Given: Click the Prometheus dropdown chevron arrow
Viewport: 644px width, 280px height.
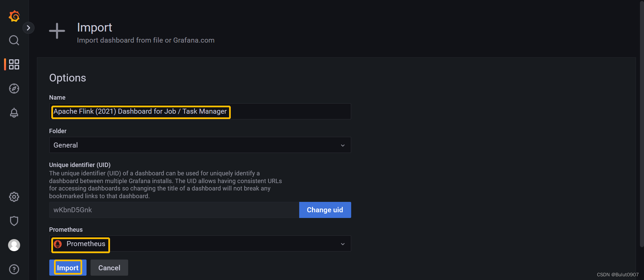Looking at the screenshot, I should point(343,244).
